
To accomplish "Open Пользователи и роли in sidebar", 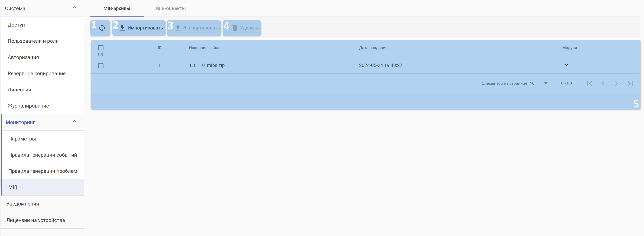I will pyautogui.click(x=33, y=41).
